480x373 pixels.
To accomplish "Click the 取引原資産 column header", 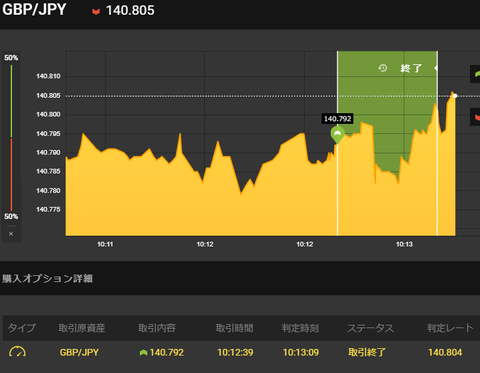I will [82, 328].
